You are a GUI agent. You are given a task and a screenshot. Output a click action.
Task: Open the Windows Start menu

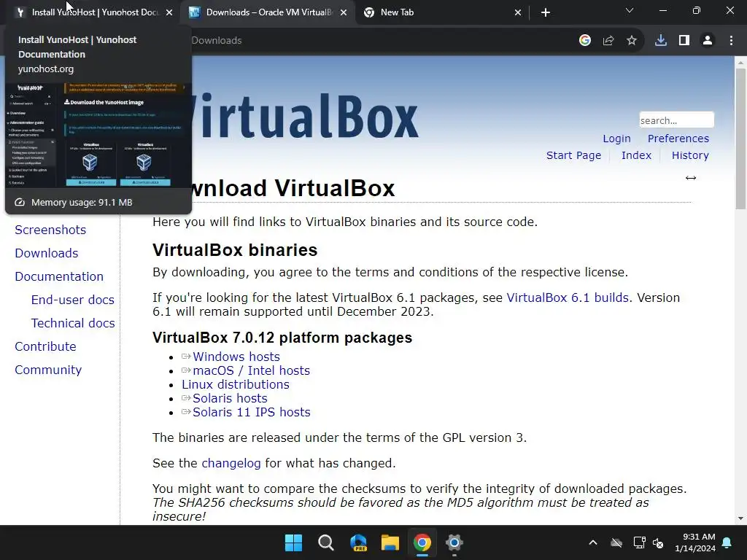(x=293, y=542)
